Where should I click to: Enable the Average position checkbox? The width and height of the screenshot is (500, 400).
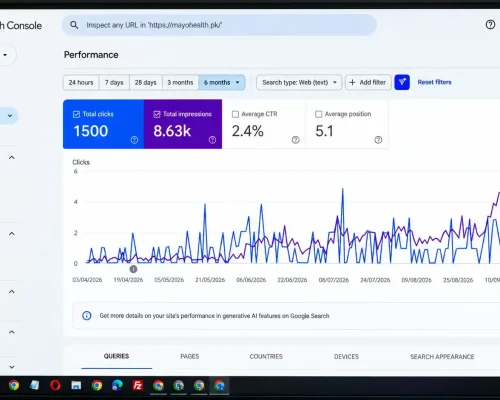coord(319,114)
